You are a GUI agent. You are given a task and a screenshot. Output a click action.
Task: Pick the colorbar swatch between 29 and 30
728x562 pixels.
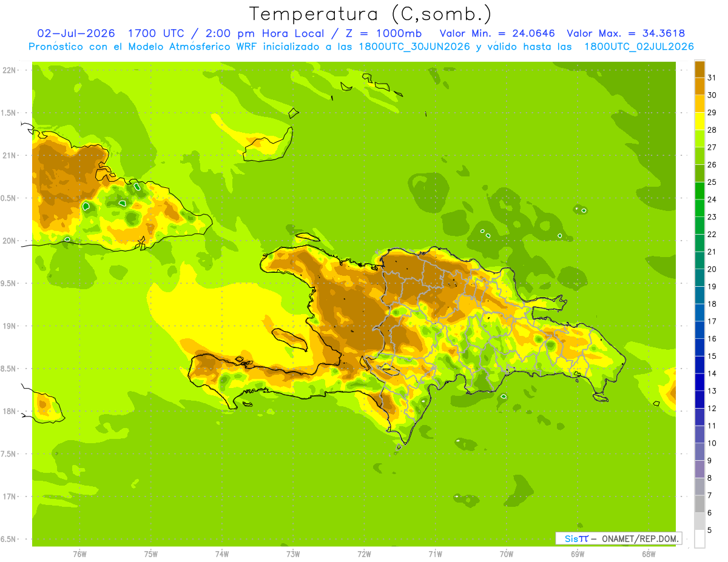click(699, 104)
